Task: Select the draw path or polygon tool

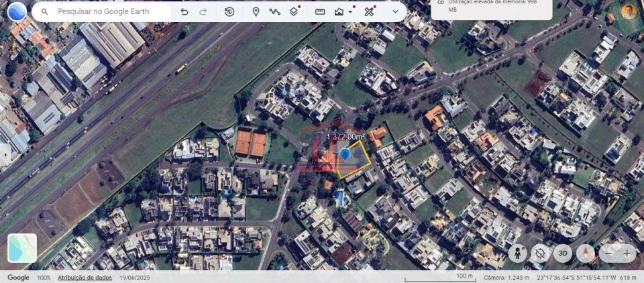Action: tap(275, 12)
